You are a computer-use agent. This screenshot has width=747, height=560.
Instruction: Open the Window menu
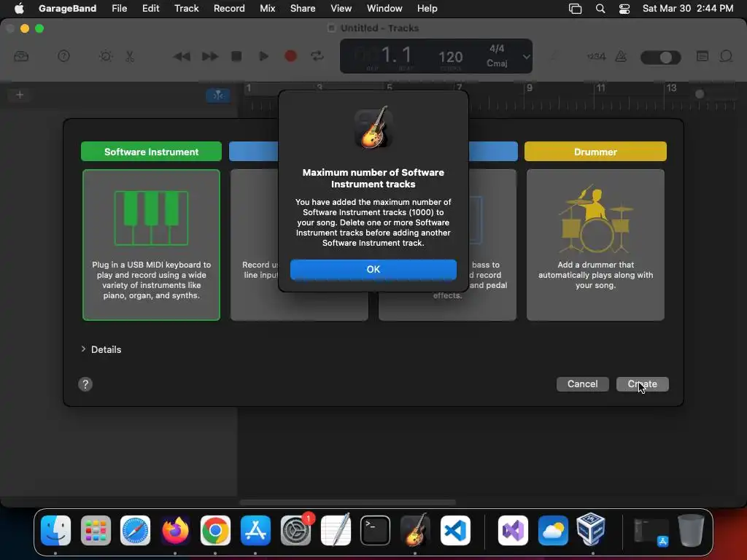(384, 8)
